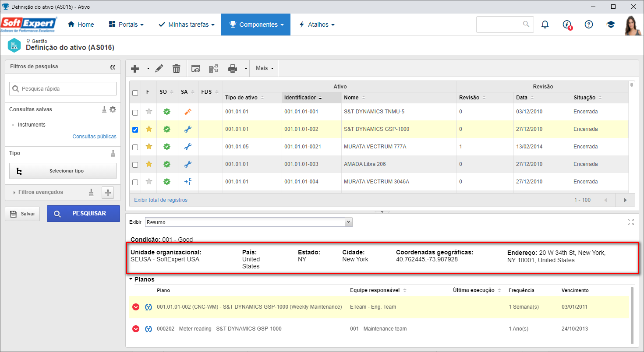Click orange status icon for S&T DYNAMICS TNMU-5

pyautogui.click(x=188, y=112)
